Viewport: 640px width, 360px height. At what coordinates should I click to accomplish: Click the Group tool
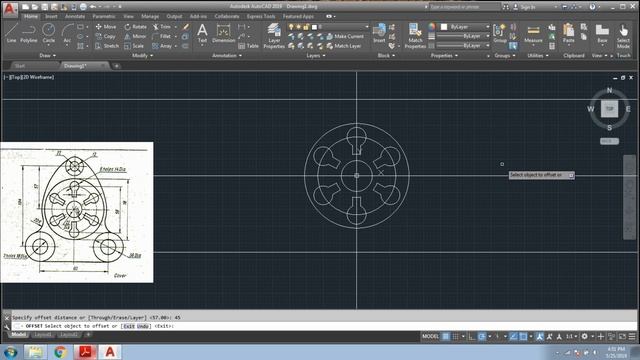pyautogui.click(x=500, y=33)
